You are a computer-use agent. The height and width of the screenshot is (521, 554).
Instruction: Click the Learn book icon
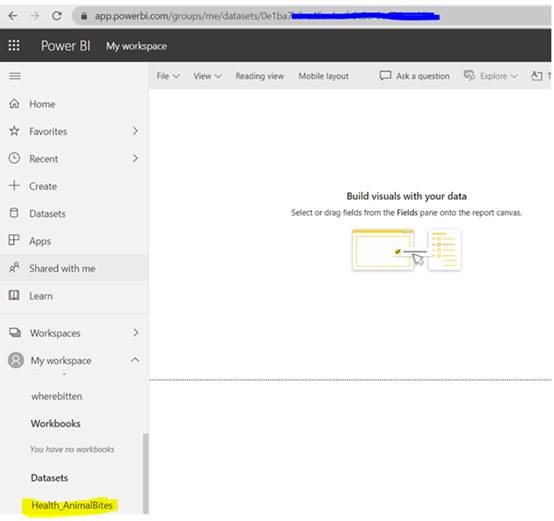[x=14, y=295]
